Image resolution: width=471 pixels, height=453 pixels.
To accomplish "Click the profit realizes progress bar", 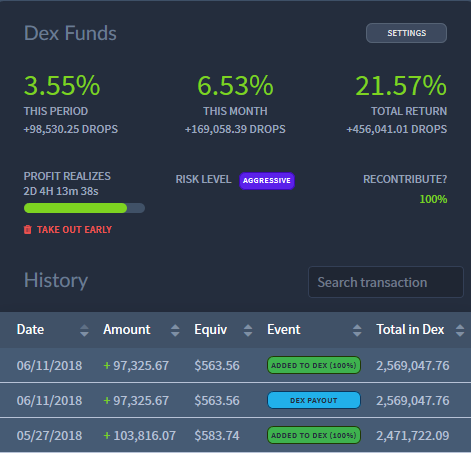I will point(84,208).
